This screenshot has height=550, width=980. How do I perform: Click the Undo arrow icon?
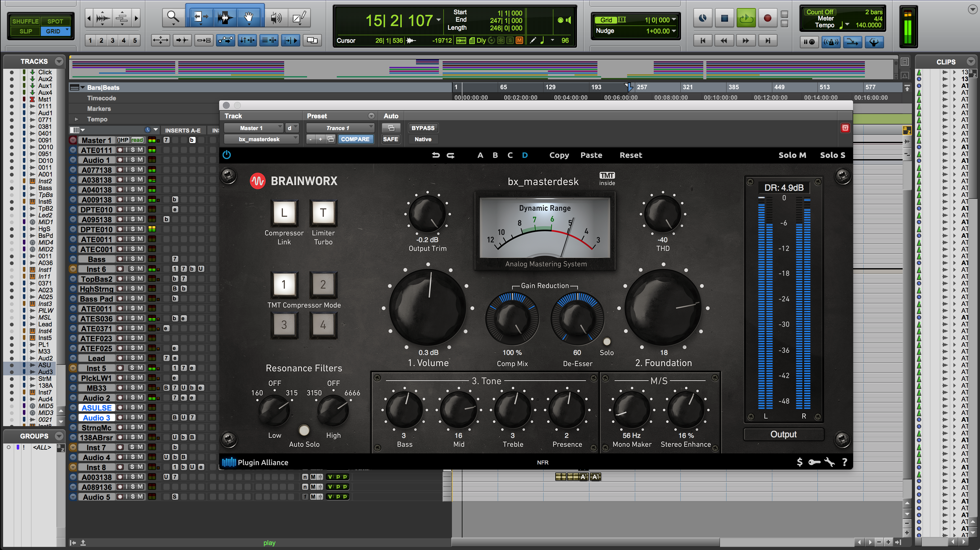436,155
